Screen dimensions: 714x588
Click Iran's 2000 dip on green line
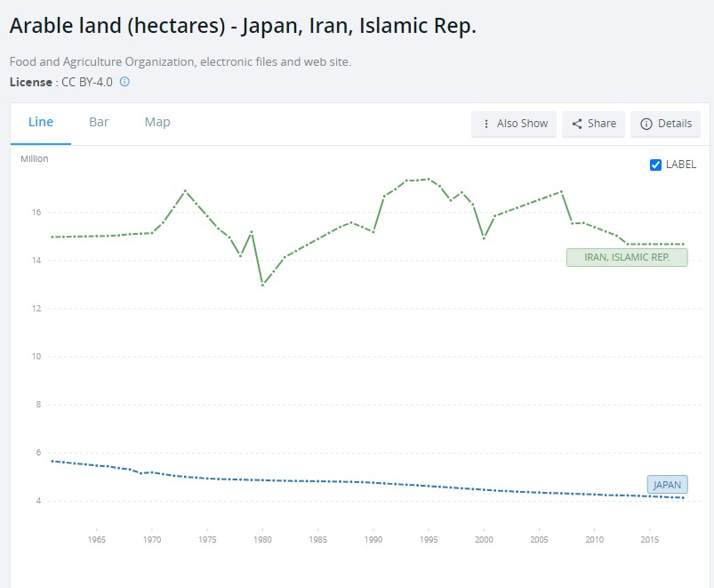(x=484, y=238)
